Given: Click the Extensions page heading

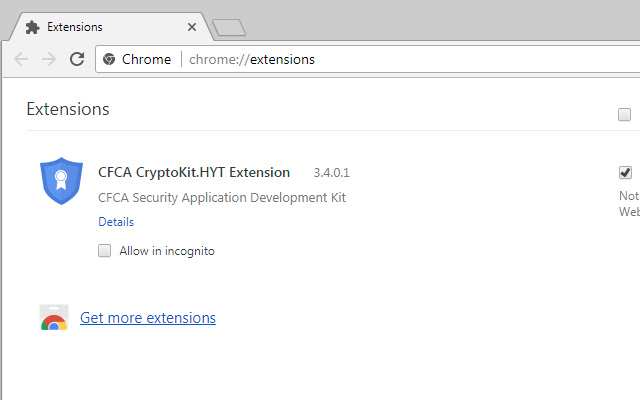Looking at the screenshot, I should pos(68,109).
